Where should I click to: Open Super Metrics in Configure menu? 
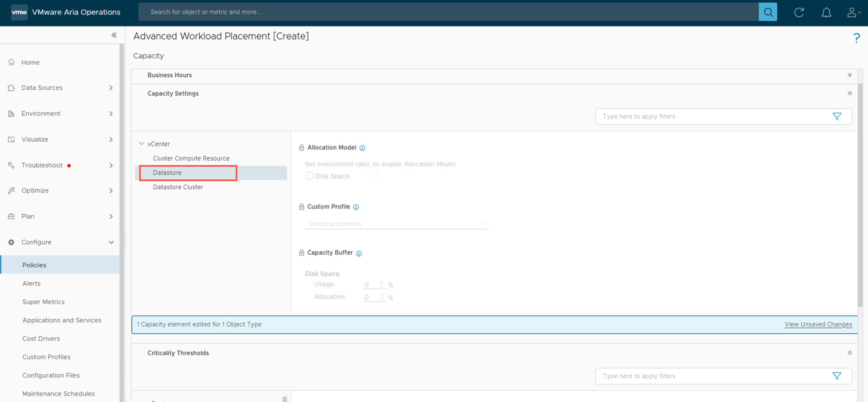click(x=43, y=302)
